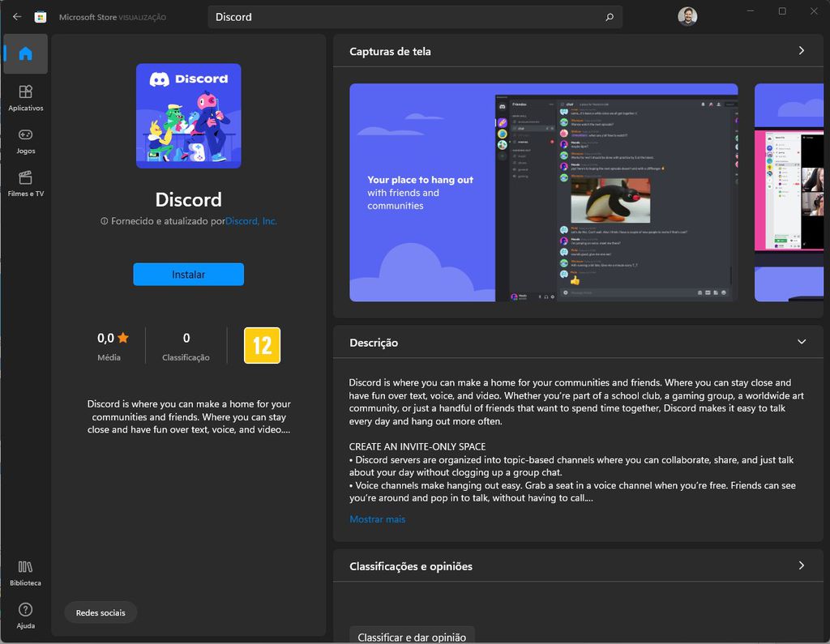Click the info icon beside Fornecido
This screenshot has width=830, height=644.
click(105, 221)
